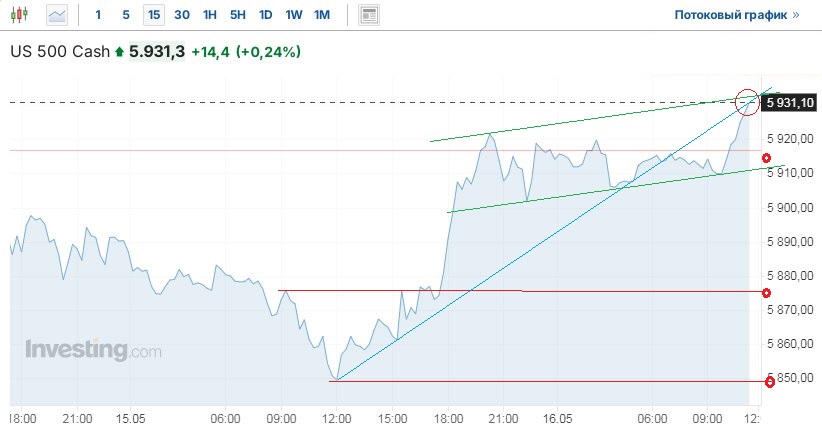This screenshot has height=432, width=822.
Task: Switch to the 1H timeframe
Action: point(209,15)
